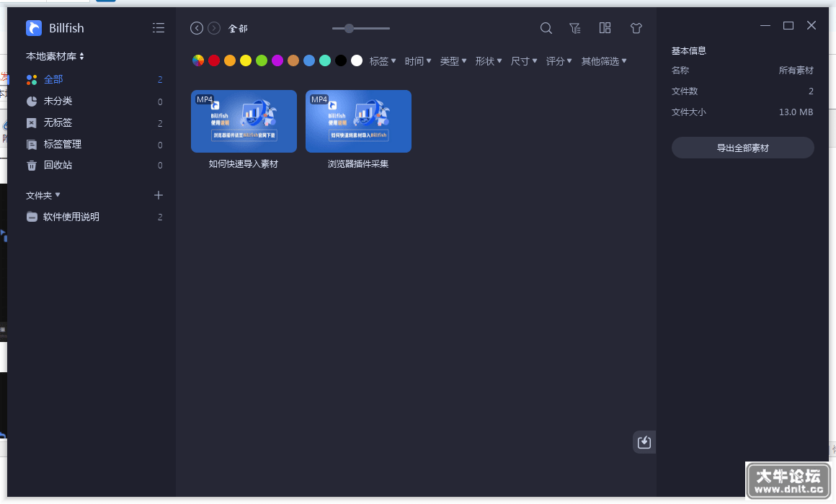Toggle the filter bar funnel icon

[x=575, y=28]
